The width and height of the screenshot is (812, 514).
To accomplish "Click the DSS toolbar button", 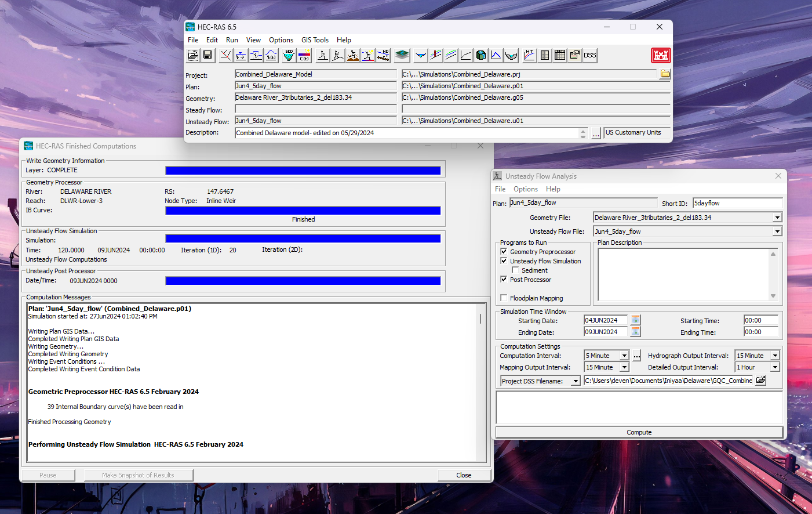I will [x=590, y=55].
